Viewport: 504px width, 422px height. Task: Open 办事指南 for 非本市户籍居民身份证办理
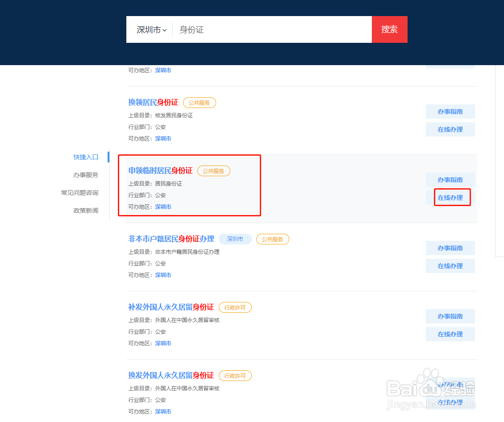pos(450,248)
